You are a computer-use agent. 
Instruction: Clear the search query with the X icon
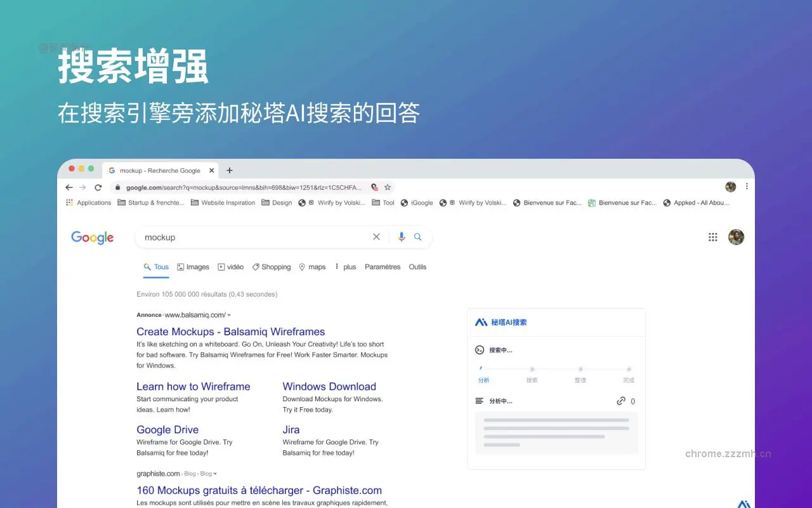[x=376, y=236]
